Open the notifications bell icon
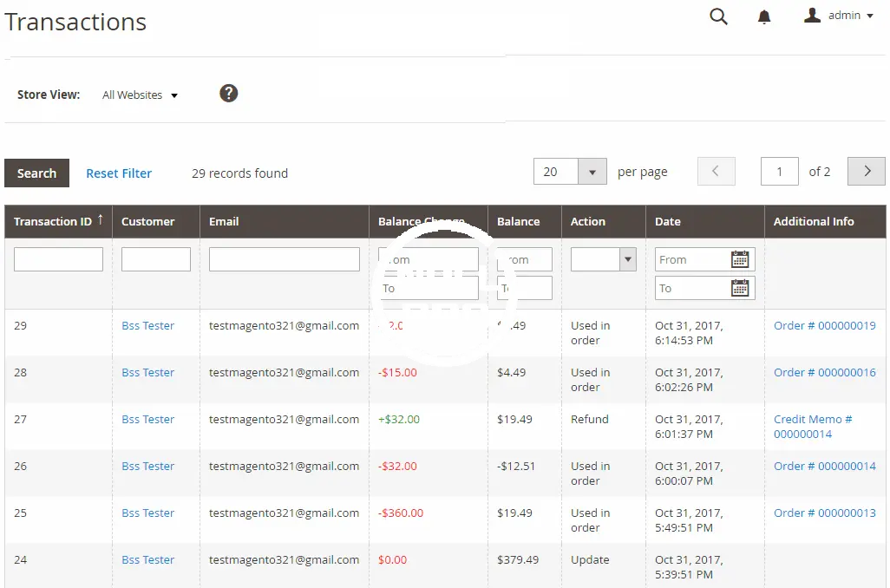Screen dimensions: 890x588 tap(764, 17)
